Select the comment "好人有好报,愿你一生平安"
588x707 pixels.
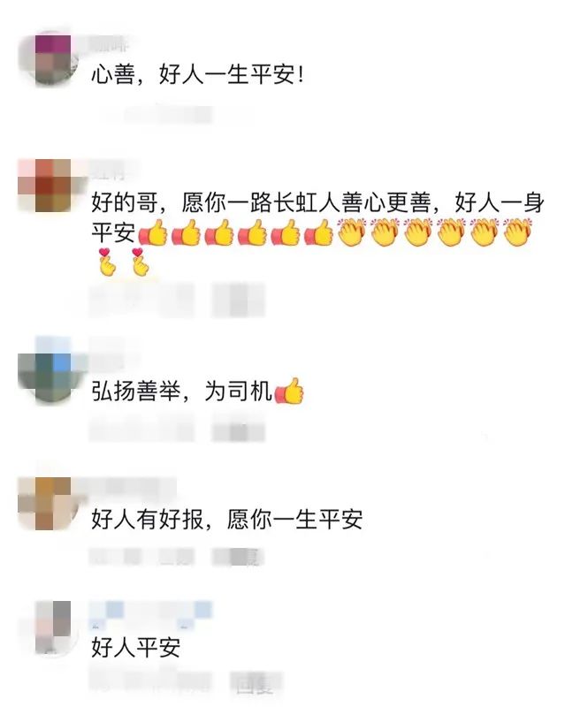point(227,519)
